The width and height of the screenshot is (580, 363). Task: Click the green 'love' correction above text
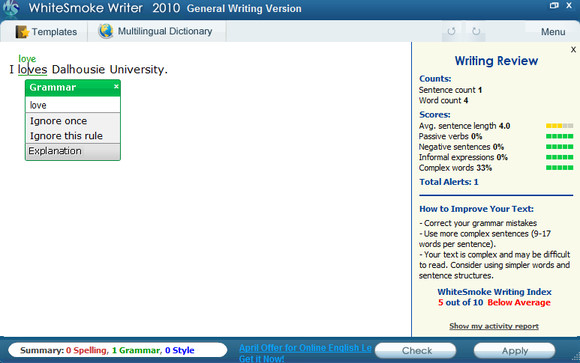tap(27, 58)
